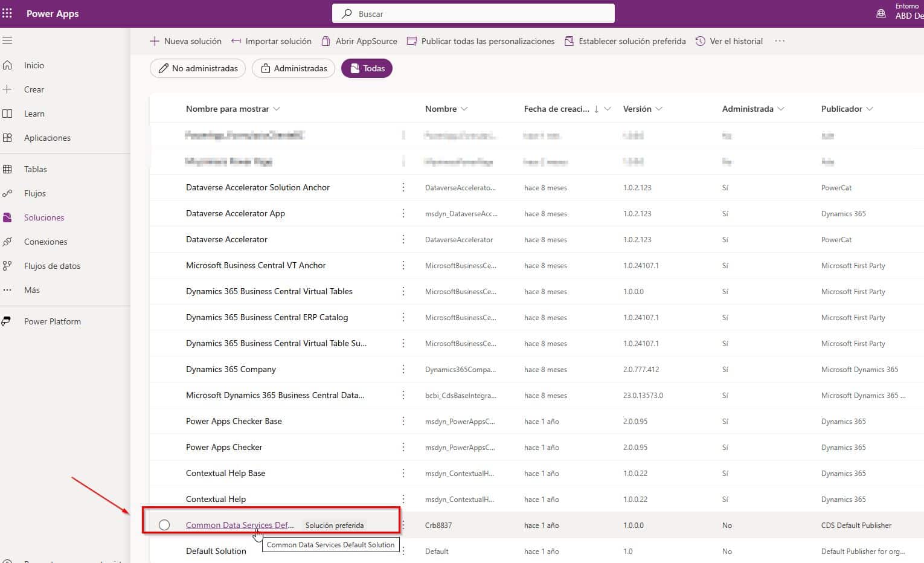Click the Inicio home icon
This screenshot has height=563, width=924.
click(7, 65)
